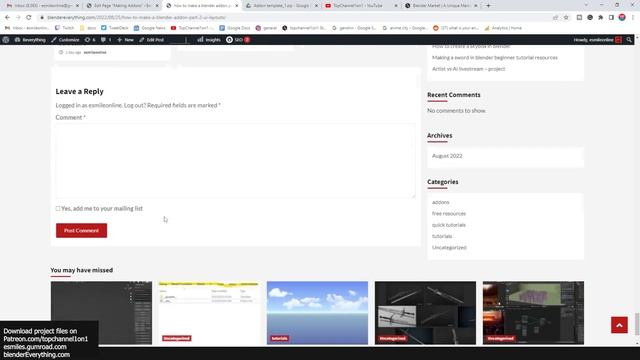The width and height of the screenshot is (640, 360).
Task: Switch to Edit Page Making Addons tab
Action: point(122,6)
